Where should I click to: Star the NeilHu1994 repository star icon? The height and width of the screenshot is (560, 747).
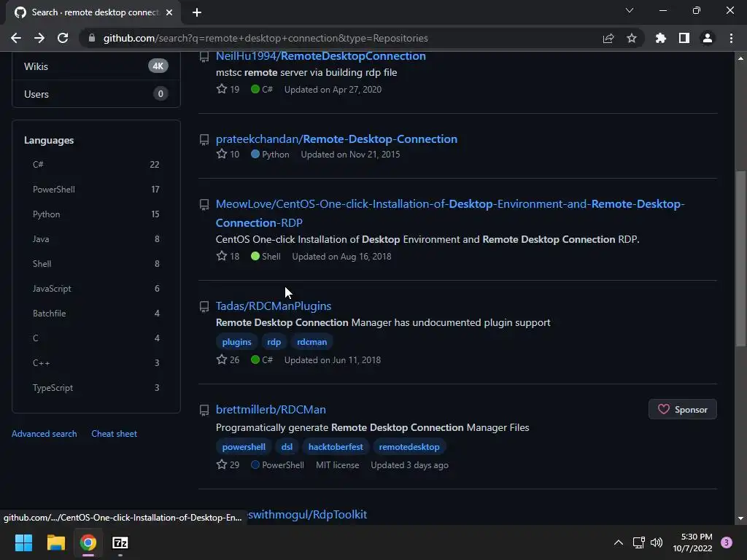[x=222, y=89]
